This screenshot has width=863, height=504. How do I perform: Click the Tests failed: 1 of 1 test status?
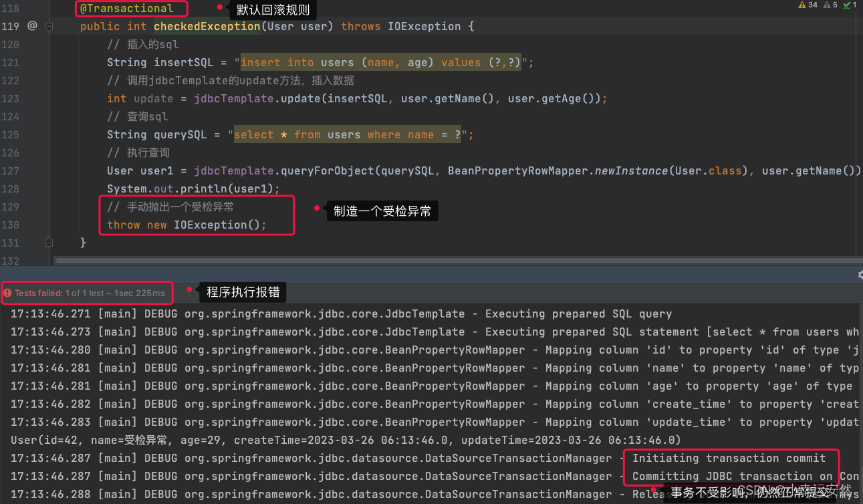(x=90, y=293)
